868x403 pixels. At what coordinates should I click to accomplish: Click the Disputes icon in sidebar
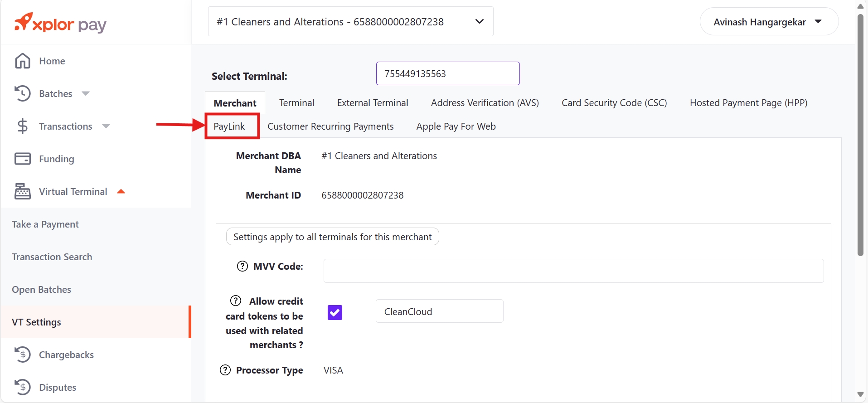point(23,387)
